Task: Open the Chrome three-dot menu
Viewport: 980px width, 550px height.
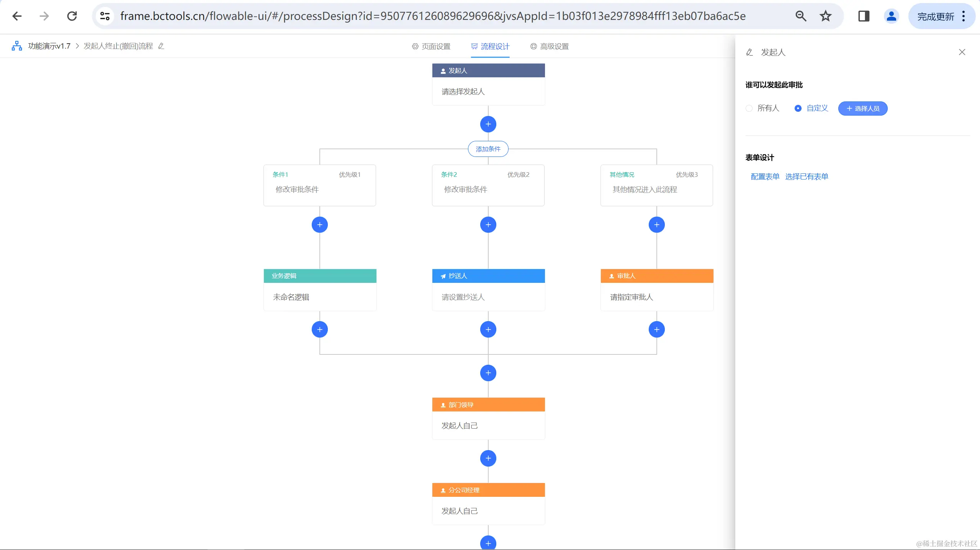Action: [x=964, y=16]
